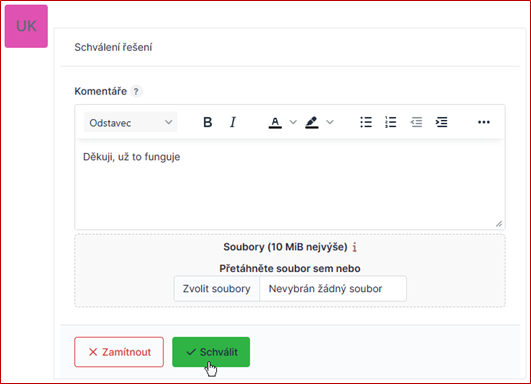Insert a bulleted list
The image size is (531, 384).
[366, 122]
